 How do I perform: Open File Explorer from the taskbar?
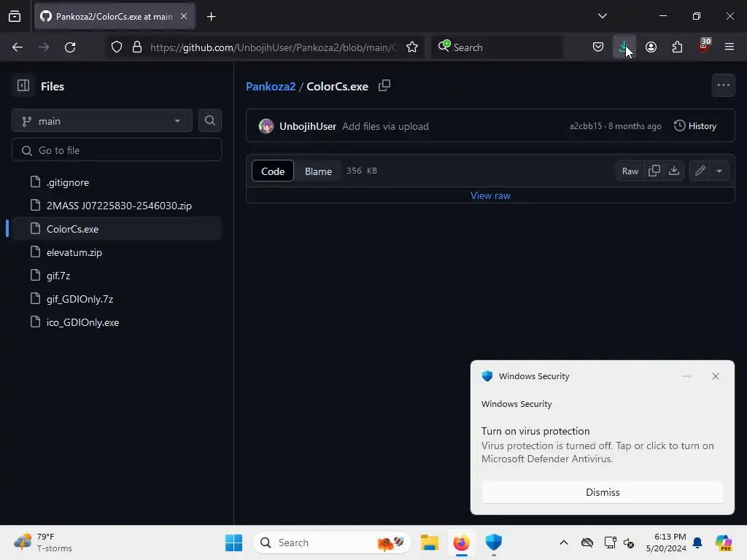(x=429, y=542)
